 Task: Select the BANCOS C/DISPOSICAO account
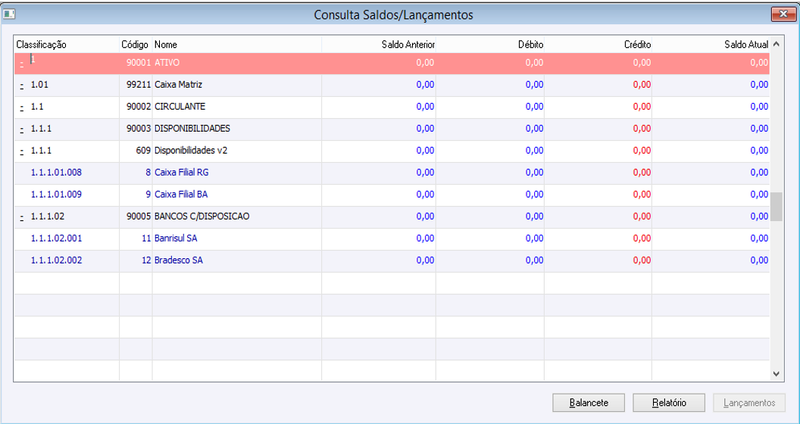click(202, 216)
